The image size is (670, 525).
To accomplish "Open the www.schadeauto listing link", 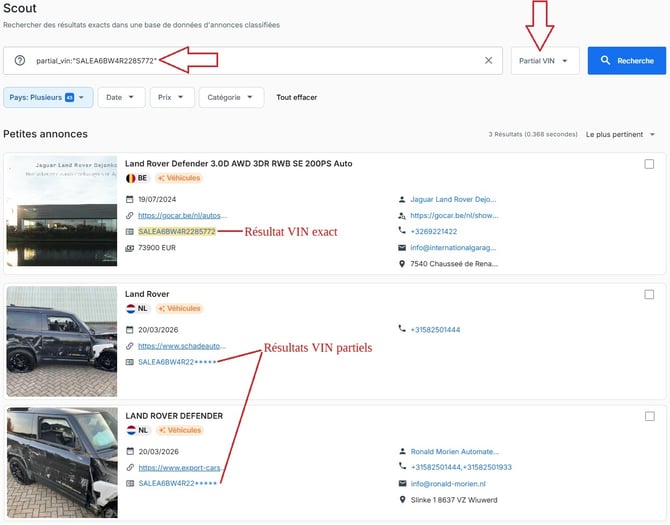I will (182, 346).
